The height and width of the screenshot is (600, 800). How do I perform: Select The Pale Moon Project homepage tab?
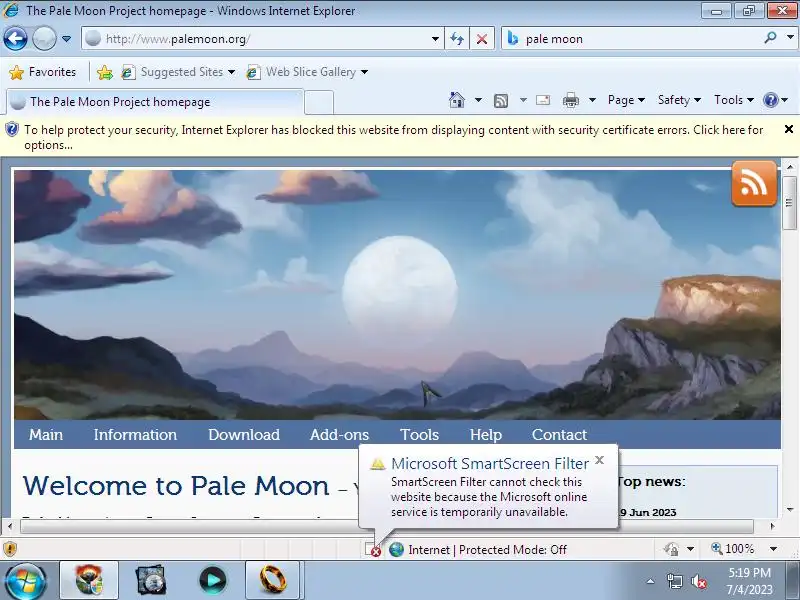[155, 102]
